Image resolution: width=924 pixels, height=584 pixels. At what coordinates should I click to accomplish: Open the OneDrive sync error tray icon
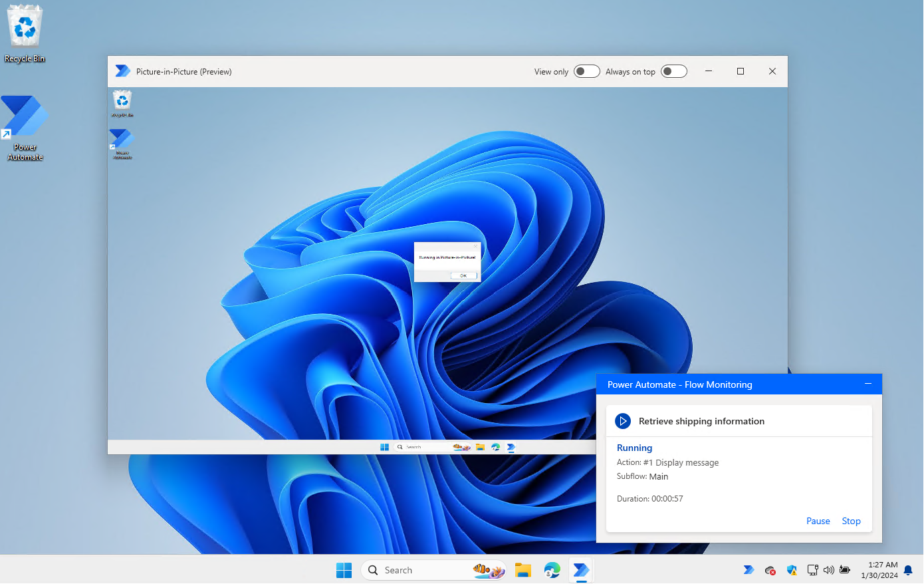pyautogui.click(x=770, y=570)
